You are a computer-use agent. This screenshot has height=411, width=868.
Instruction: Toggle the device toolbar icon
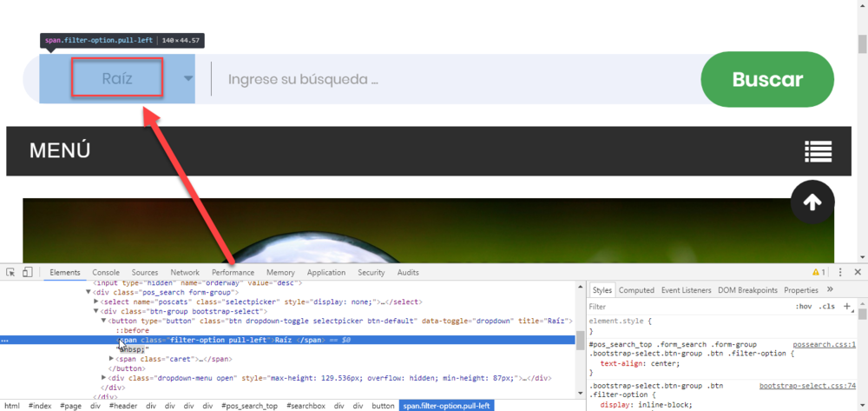pyautogui.click(x=28, y=272)
